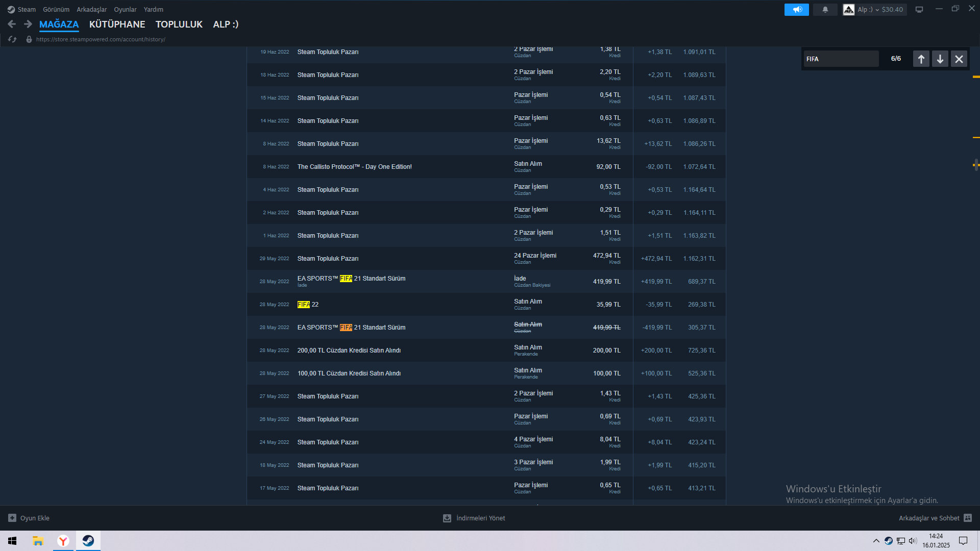
Task: Click the back navigation arrow
Action: [x=12, y=24]
